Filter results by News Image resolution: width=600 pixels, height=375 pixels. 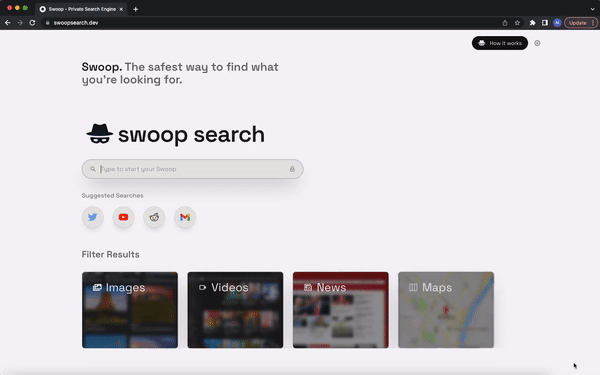tap(341, 310)
